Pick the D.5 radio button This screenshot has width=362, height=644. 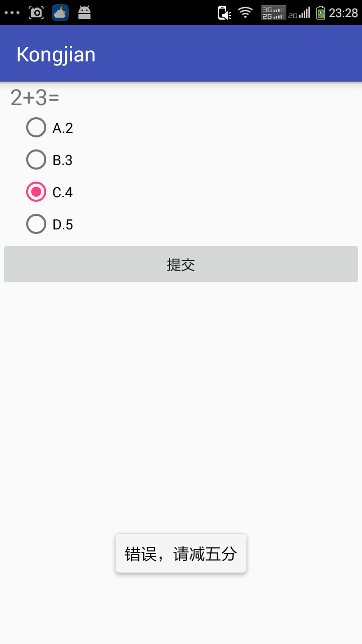[36, 224]
